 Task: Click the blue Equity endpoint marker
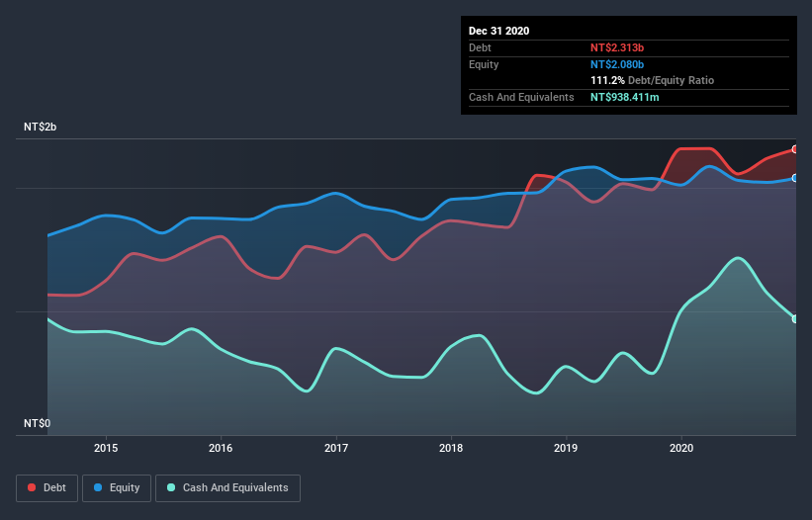[x=795, y=178]
